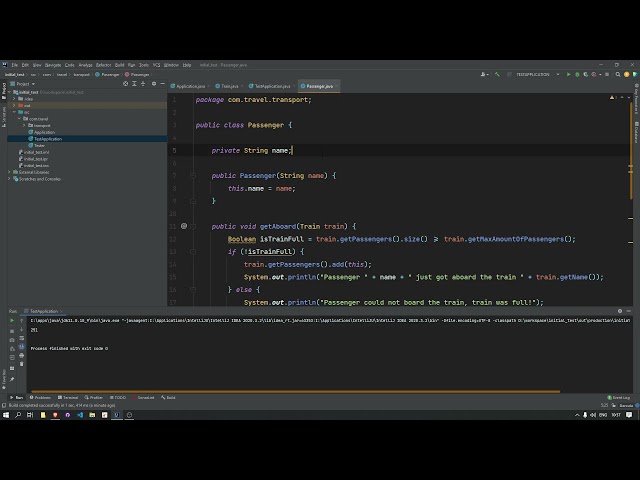Viewport: 640px width, 480px height.
Task: Hide the Project tool window
Action: [x=162, y=84]
